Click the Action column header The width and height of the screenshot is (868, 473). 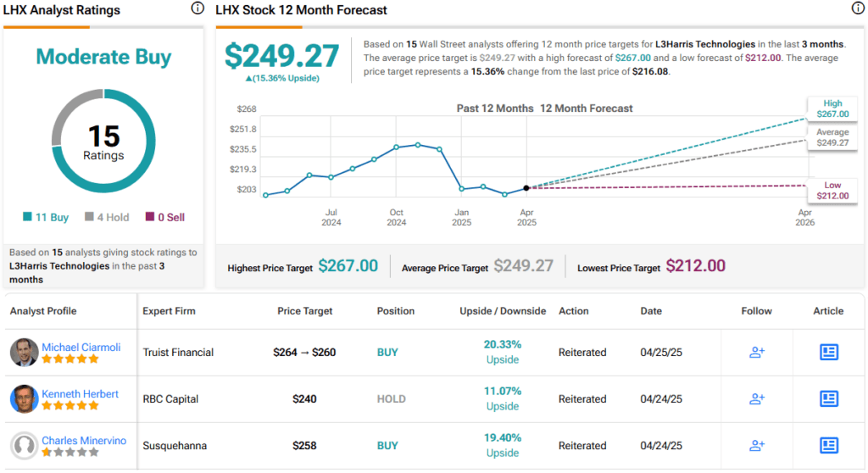[574, 311]
